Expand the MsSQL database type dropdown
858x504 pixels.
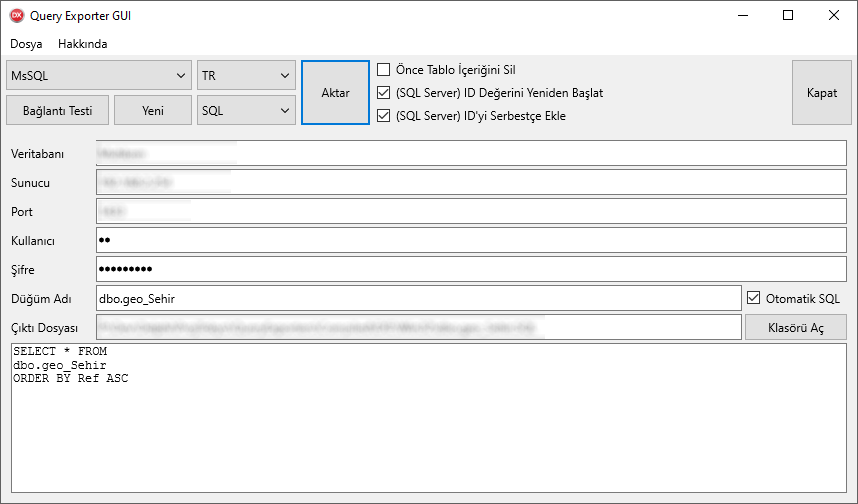(x=99, y=76)
